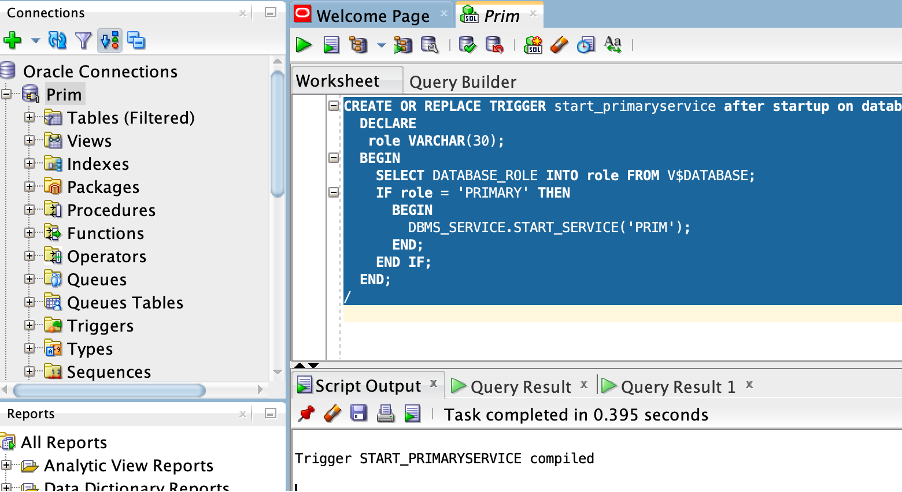Click the filter funnel icon in Connections
Screen dimensions: 902x492
[x=84, y=41]
